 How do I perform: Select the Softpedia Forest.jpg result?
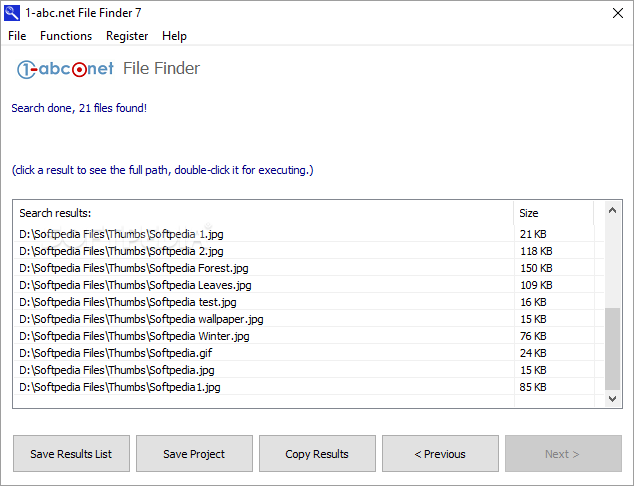point(309,268)
